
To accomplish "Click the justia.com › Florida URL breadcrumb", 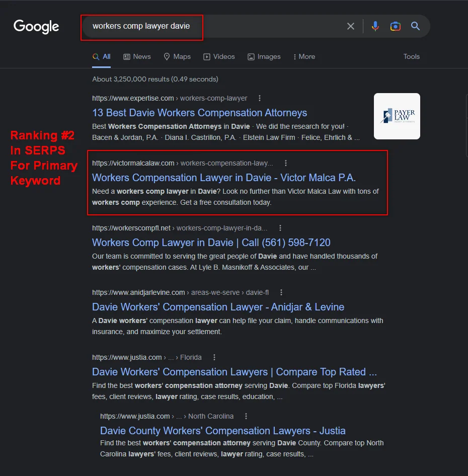I will pyautogui.click(x=146, y=357).
